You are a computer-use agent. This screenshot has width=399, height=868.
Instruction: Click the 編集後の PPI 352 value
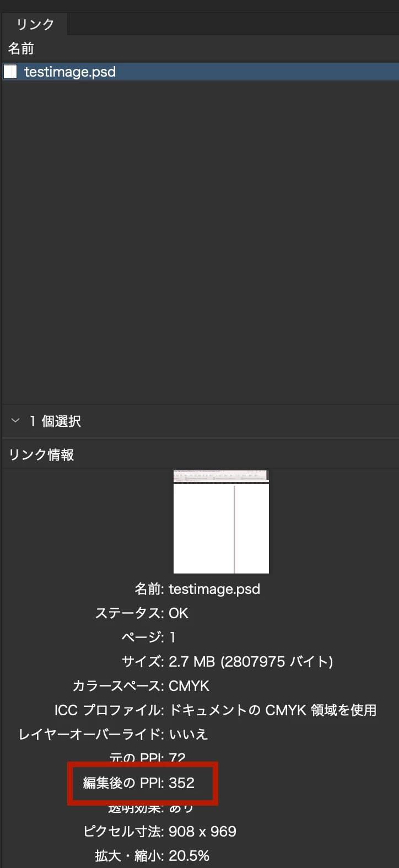(x=182, y=783)
